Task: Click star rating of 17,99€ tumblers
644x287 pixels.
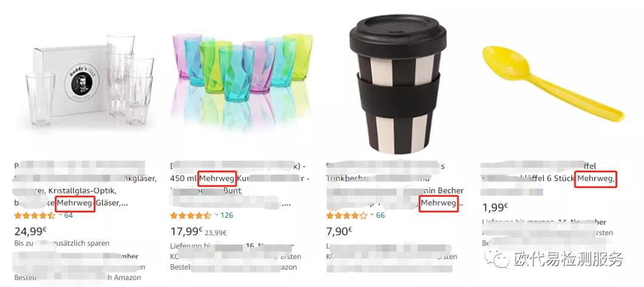Action: click(x=191, y=215)
